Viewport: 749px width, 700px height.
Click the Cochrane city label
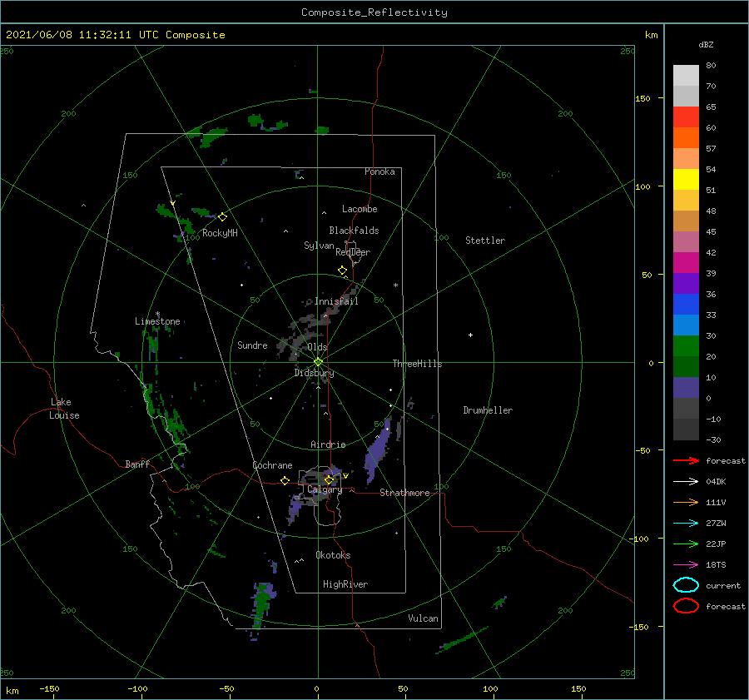click(x=272, y=465)
